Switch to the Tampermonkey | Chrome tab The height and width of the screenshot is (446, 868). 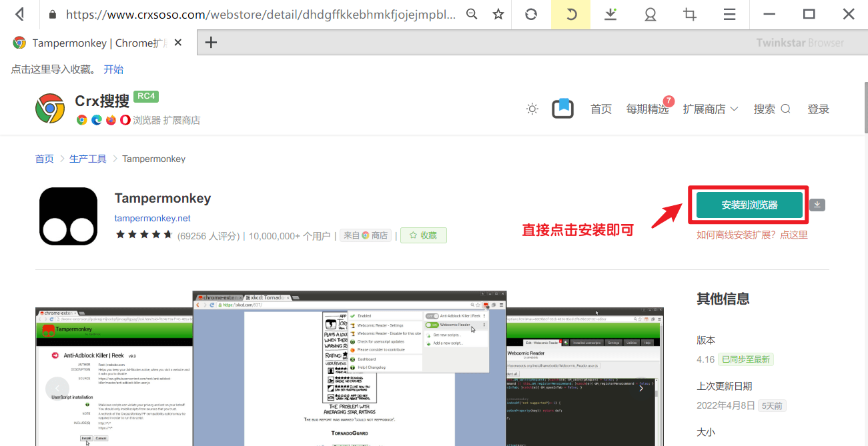(97, 43)
